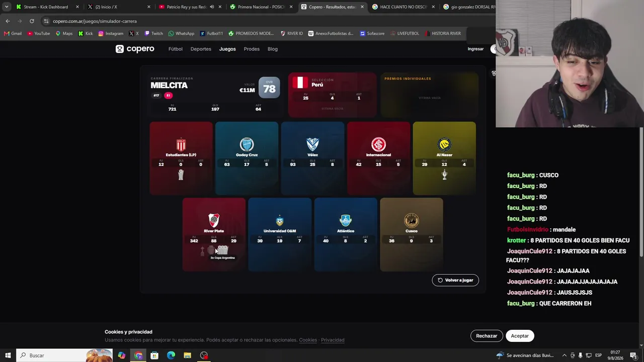Viewport: 644px width, 362px height.
Task: Open the Twitch bookmark
Action: [153, 34]
